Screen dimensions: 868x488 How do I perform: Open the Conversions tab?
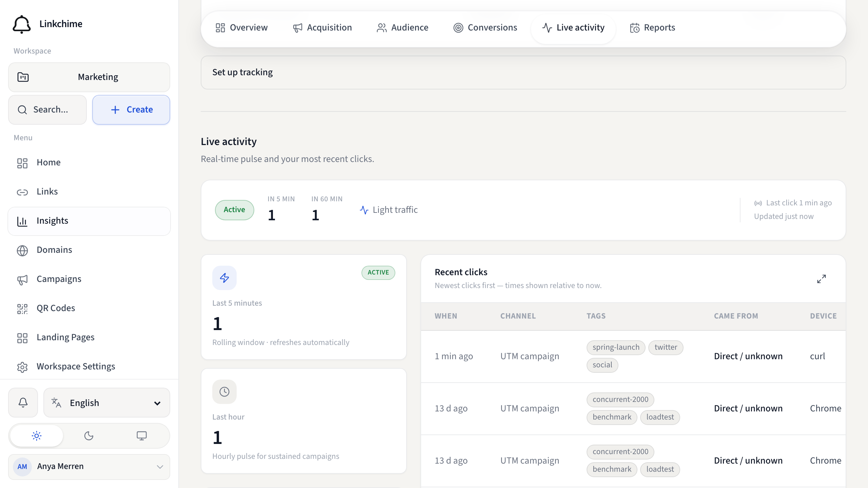(485, 28)
